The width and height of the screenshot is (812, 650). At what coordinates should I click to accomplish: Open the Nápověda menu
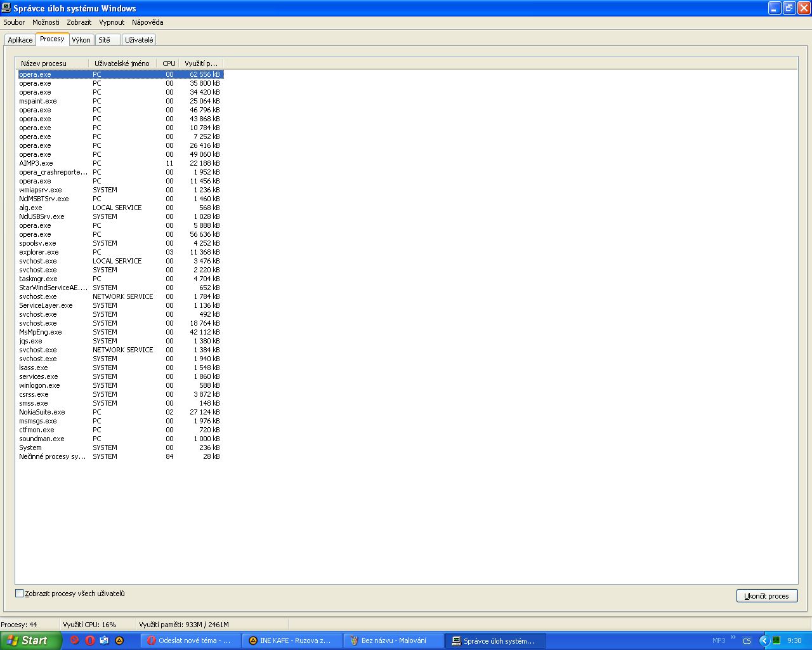(148, 22)
